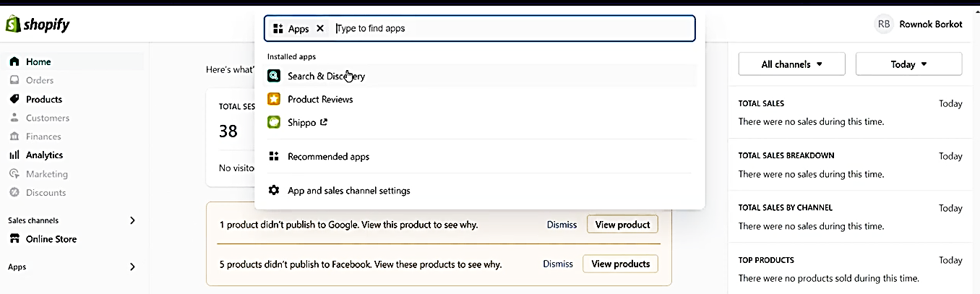This screenshot has height=294, width=980.
Task: Click the Orders inbox icon
Action: point(14,80)
